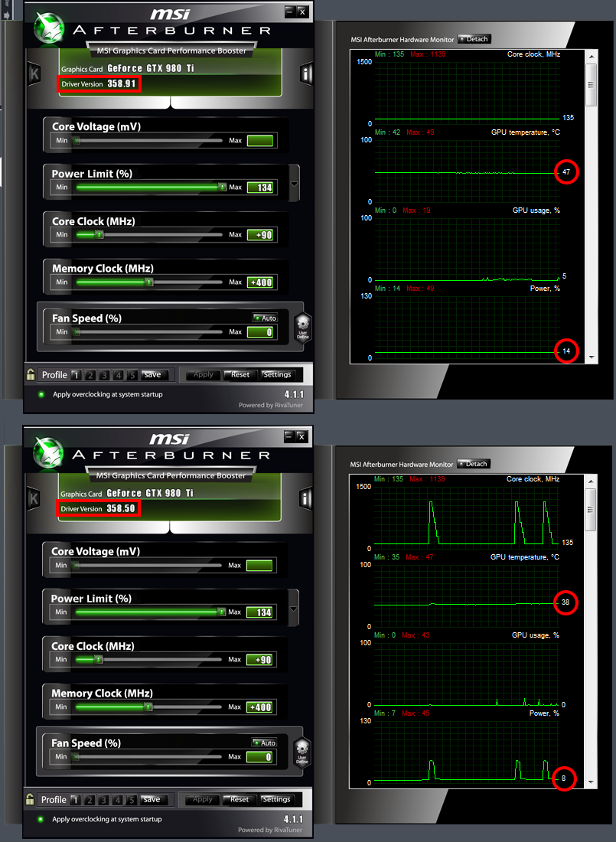The image size is (616, 842).
Task: Detach lower Hardware Monitor panel
Action: click(474, 464)
